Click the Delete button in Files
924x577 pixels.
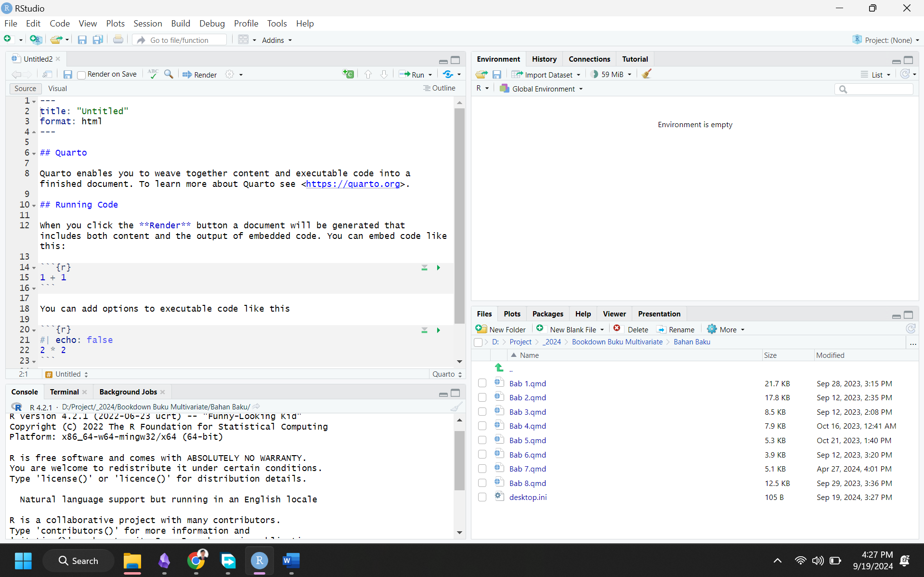coord(631,329)
